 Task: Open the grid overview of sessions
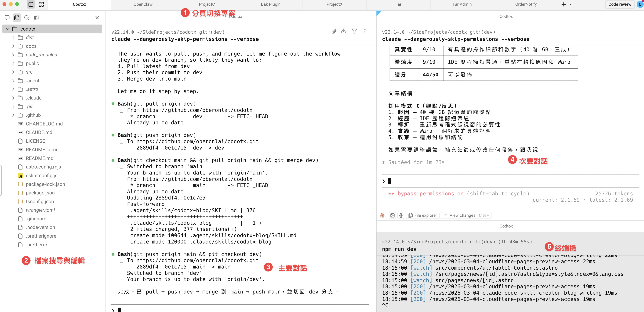pyautogui.click(x=41, y=4)
